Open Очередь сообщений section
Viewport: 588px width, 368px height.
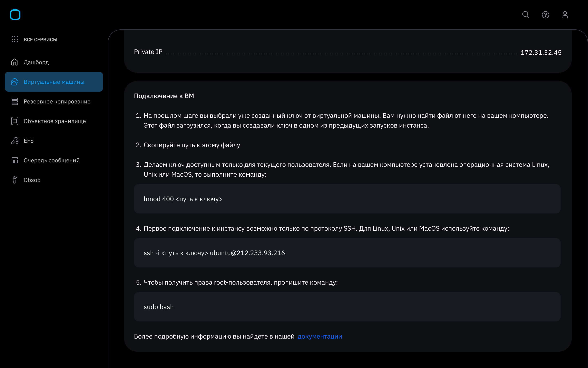54,160
